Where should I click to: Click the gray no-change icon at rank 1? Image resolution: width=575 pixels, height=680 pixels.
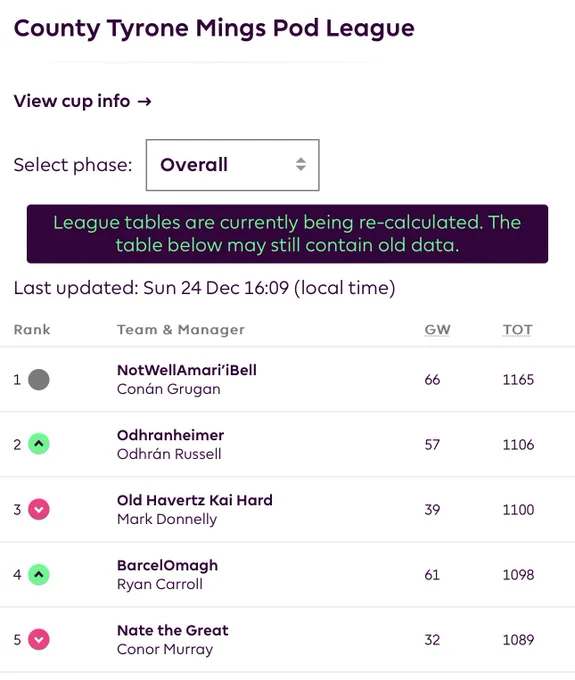point(39,379)
